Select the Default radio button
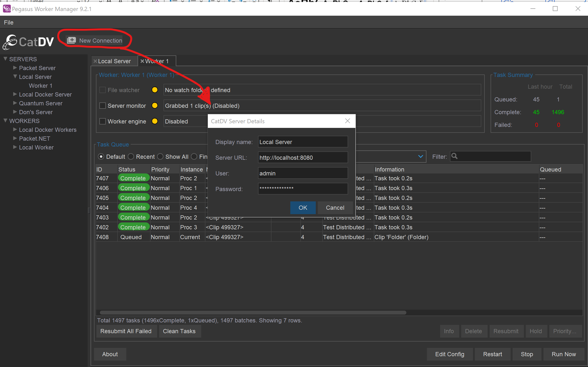The height and width of the screenshot is (367, 588). pos(101,157)
